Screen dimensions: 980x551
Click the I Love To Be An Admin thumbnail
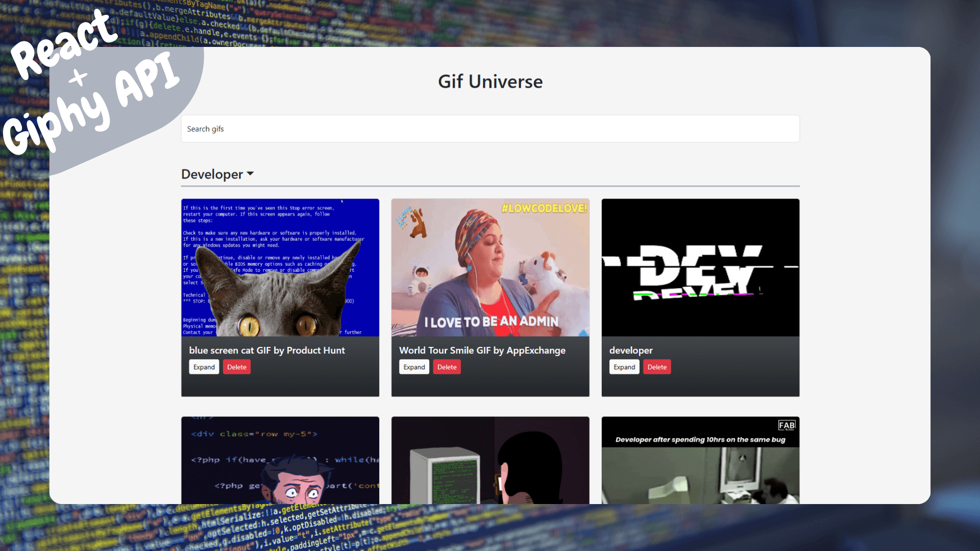click(x=490, y=267)
